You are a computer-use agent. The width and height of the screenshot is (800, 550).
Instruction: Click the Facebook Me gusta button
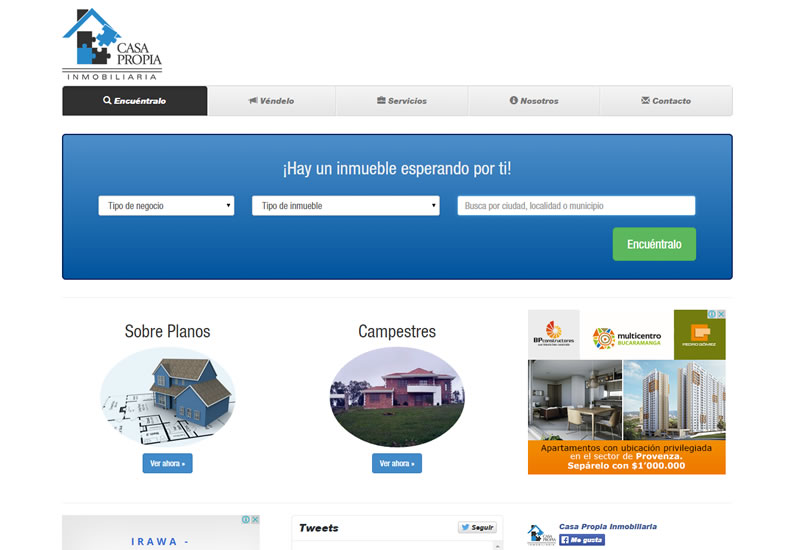pos(582,540)
